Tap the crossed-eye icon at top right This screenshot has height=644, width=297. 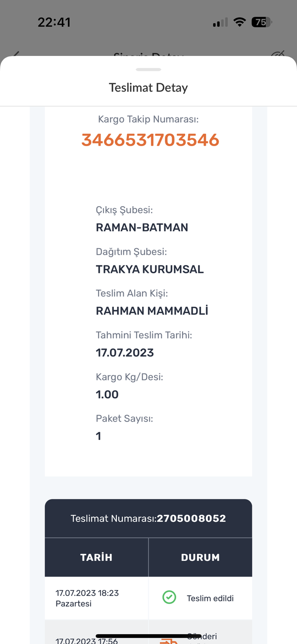tap(278, 54)
